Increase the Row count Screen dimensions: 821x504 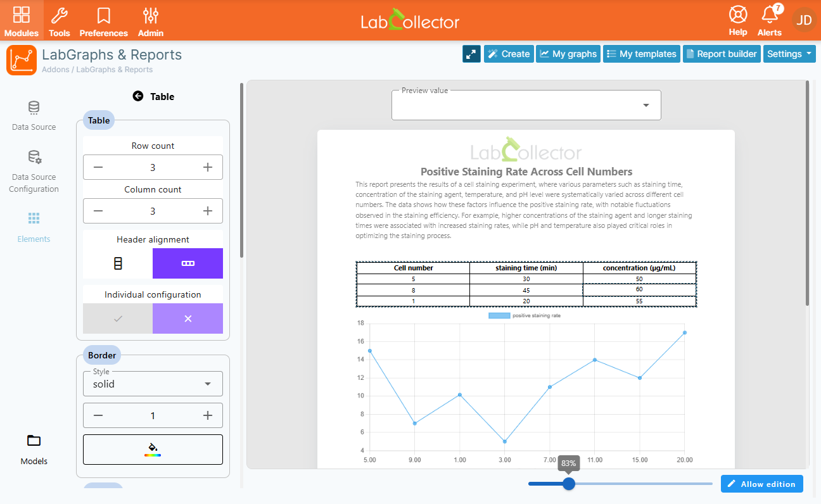(207, 167)
